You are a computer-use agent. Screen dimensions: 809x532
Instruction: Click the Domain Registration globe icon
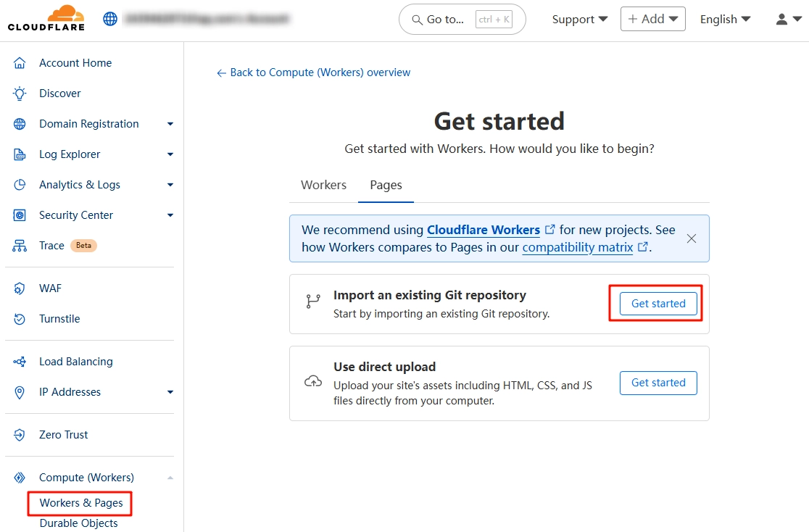pos(20,124)
